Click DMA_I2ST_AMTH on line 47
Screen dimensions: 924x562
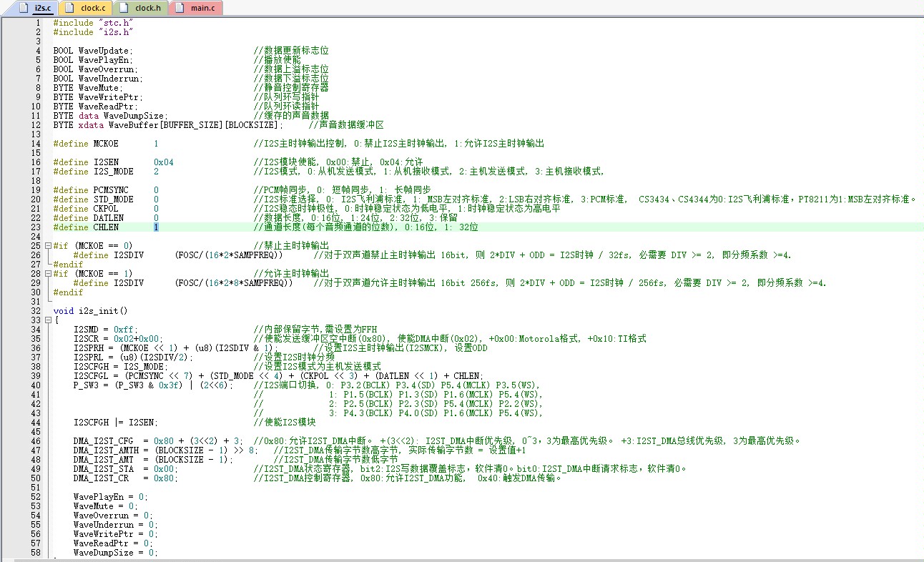106,450
